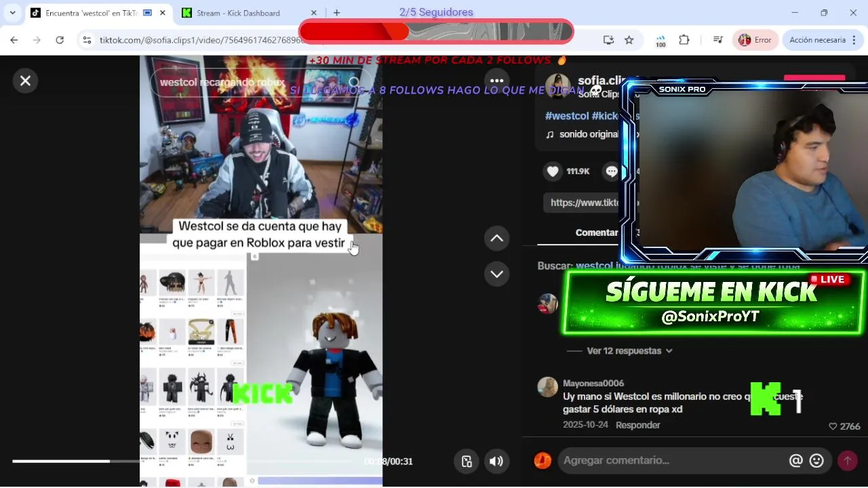This screenshot has height=488, width=868.
Task: Open Mayonesa0006 profile avatar
Action: coord(547,387)
